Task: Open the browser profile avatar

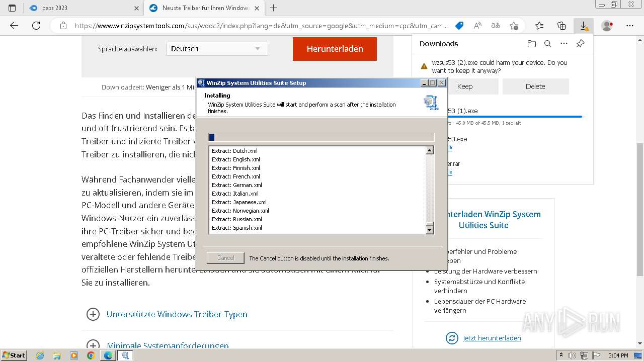Action: (x=607, y=26)
